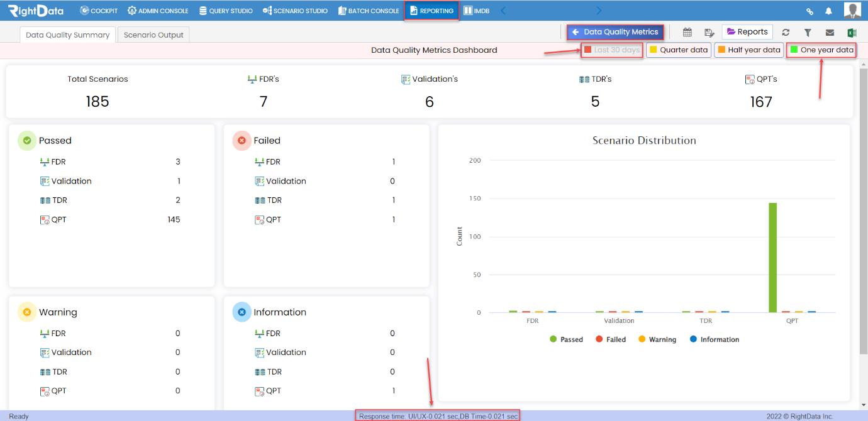The image size is (868, 421).
Task: Click the left chevron in the navigation bar
Action: (502, 10)
